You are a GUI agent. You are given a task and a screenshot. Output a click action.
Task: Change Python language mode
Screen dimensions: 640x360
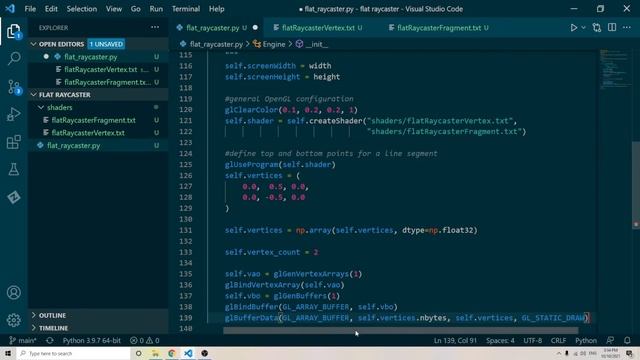586,340
